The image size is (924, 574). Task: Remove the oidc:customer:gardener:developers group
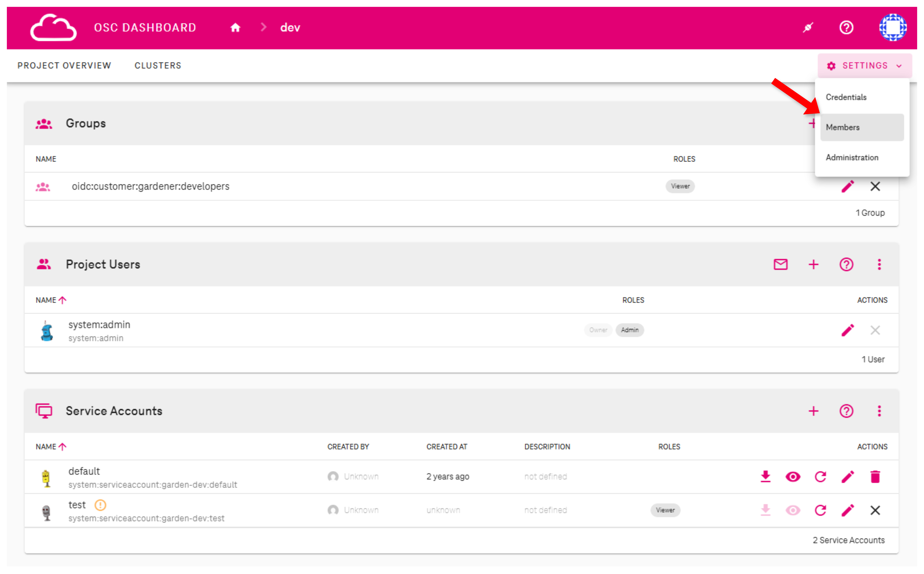[x=875, y=186]
